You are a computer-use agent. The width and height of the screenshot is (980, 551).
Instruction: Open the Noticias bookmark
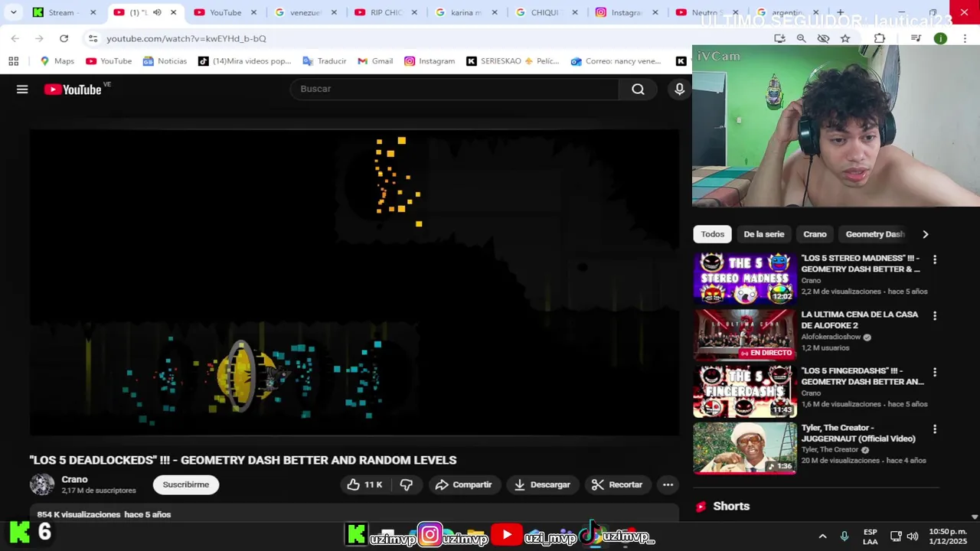165,61
